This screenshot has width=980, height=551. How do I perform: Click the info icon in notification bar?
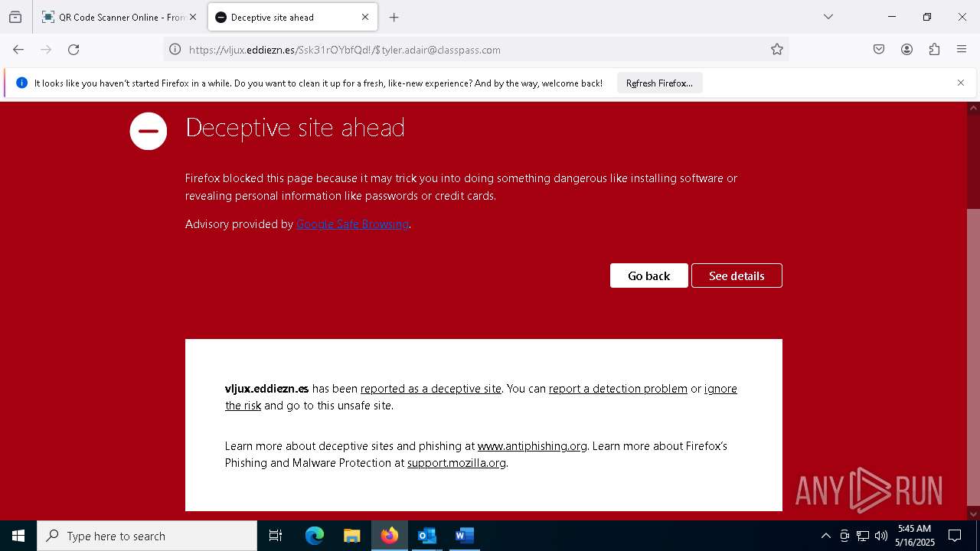(21, 83)
